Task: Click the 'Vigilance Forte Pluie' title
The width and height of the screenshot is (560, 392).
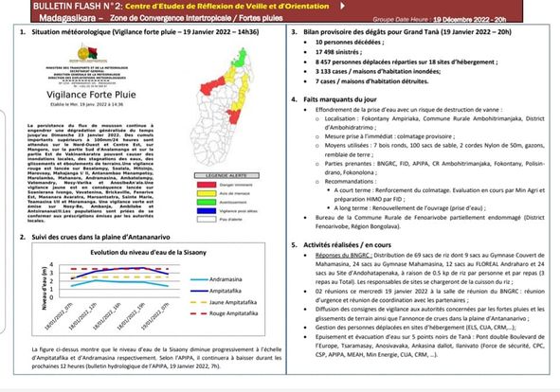Action: pyautogui.click(x=91, y=95)
